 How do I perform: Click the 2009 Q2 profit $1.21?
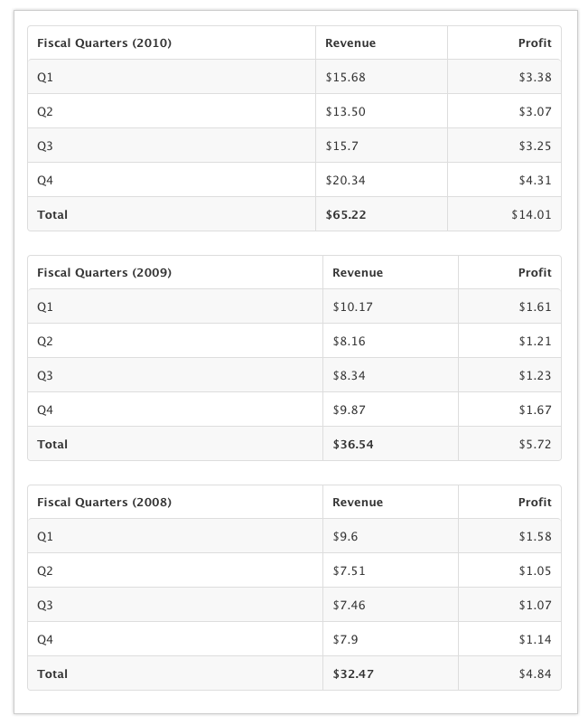535,341
